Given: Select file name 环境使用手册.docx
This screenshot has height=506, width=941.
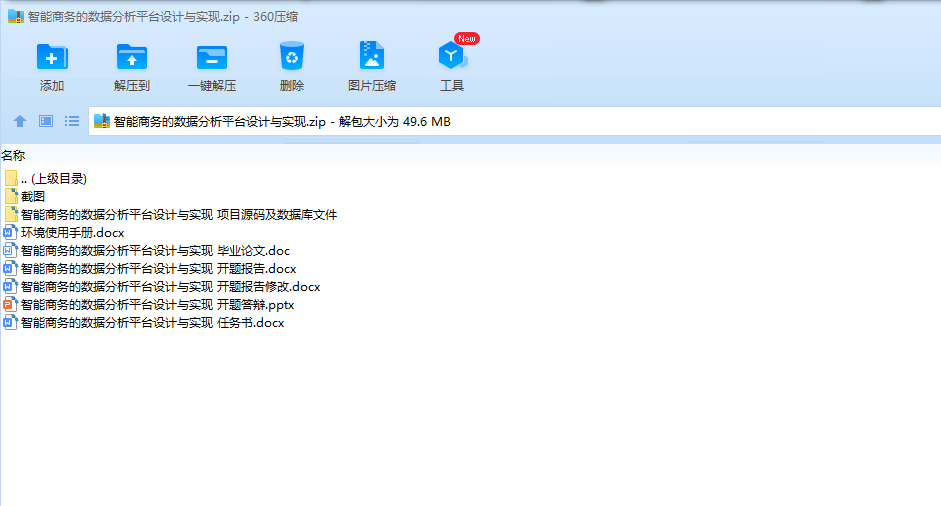Looking at the screenshot, I should click(x=73, y=232).
